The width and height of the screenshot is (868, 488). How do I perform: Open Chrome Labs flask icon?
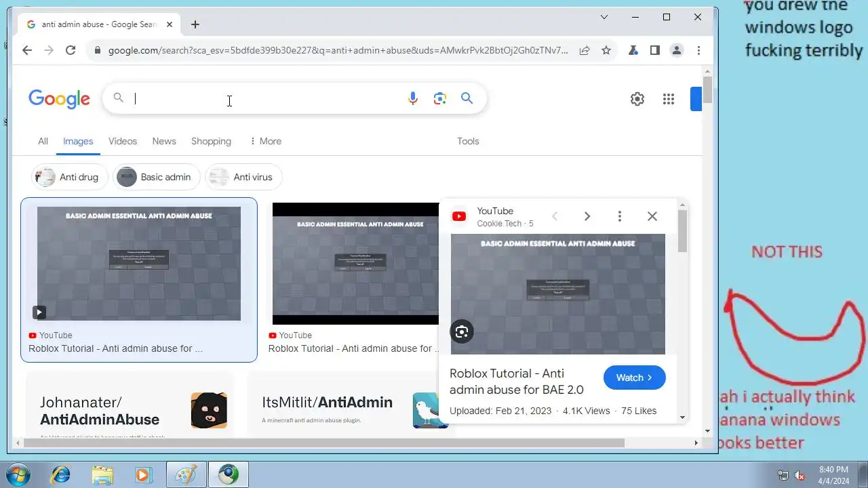(x=633, y=50)
